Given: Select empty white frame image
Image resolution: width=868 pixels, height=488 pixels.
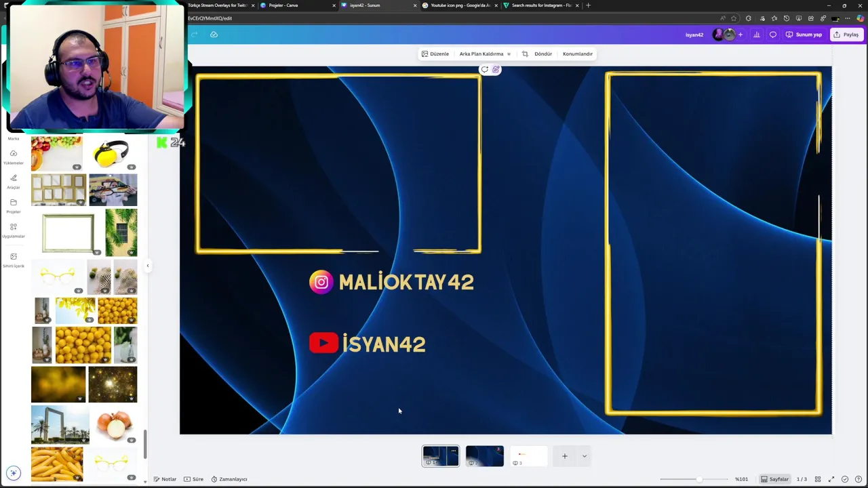Looking at the screenshot, I should click(68, 233).
